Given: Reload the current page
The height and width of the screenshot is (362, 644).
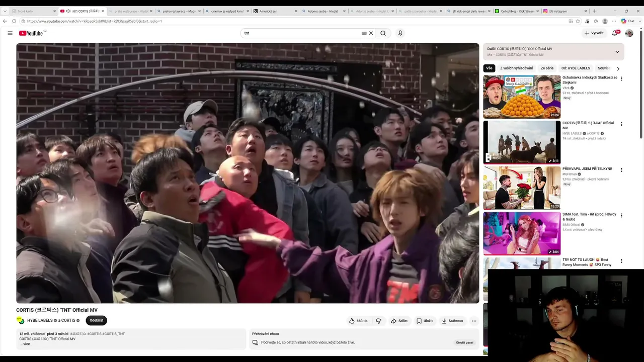Looking at the screenshot, I should (x=14, y=21).
